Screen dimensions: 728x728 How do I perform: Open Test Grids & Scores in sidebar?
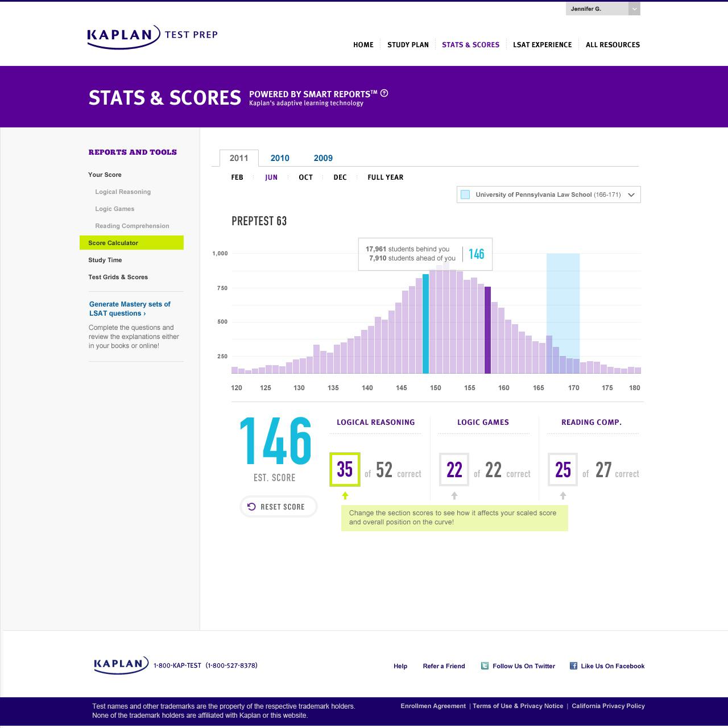click(x=118, y=277)
